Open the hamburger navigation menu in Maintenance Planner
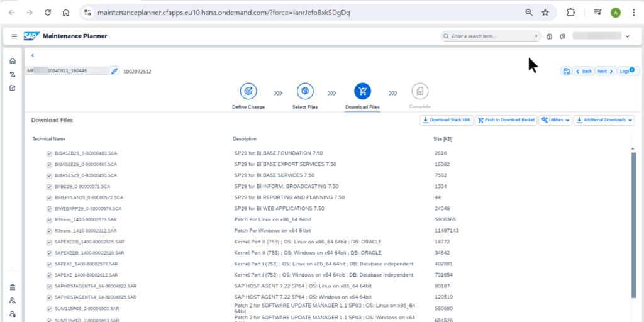This screenshot has height=322, width=644. [14, 36]
